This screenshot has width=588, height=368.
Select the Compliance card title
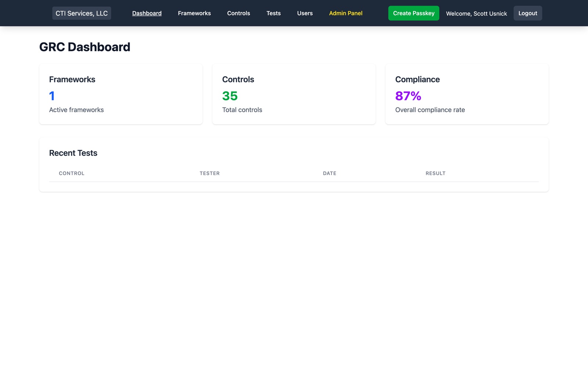coord(417,79)
